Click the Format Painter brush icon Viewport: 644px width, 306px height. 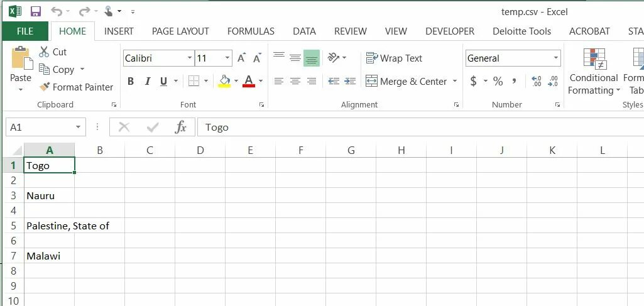point(45,87)
